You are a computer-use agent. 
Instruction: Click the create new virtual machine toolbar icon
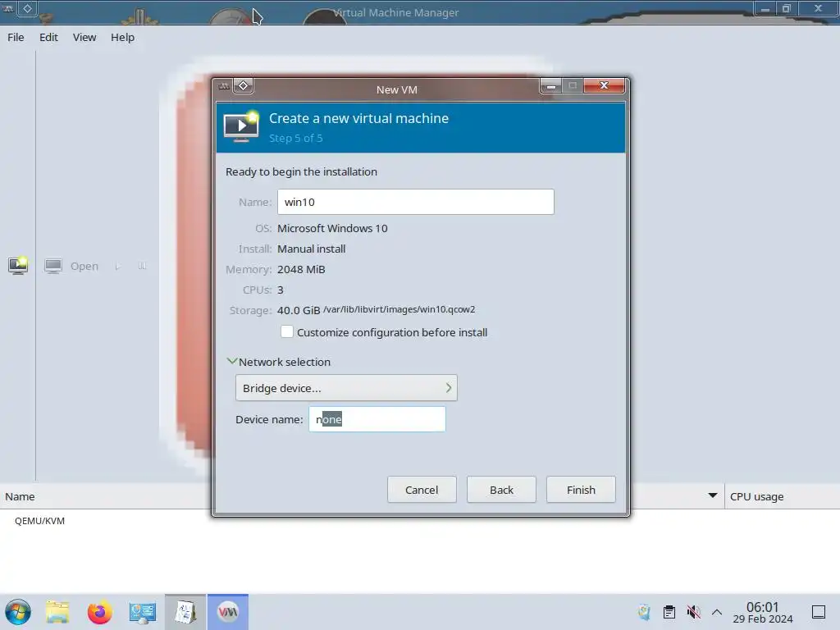tap(18, 266)
